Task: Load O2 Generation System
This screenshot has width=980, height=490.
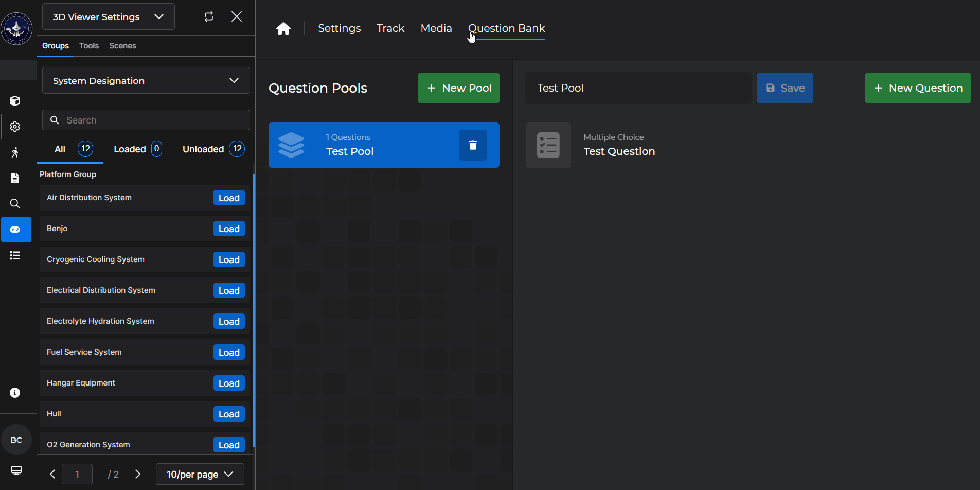Action: 229,445
